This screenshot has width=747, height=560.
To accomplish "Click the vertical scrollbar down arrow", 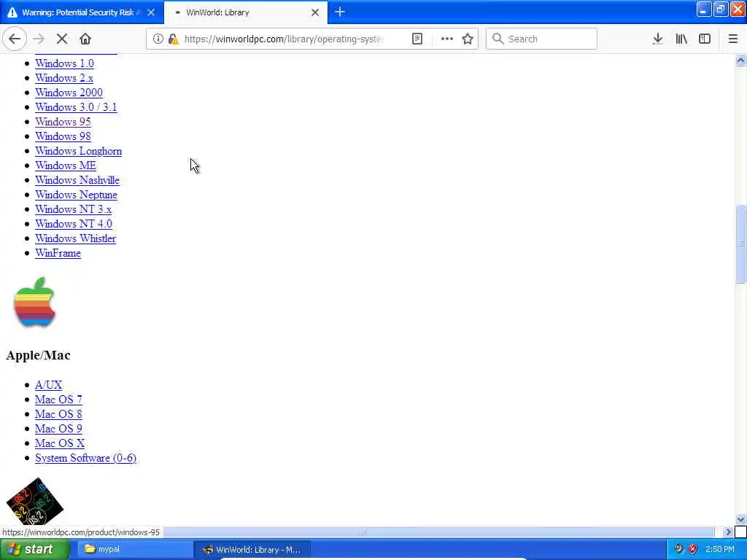I will pyautogui.click(x=740, y=519).
